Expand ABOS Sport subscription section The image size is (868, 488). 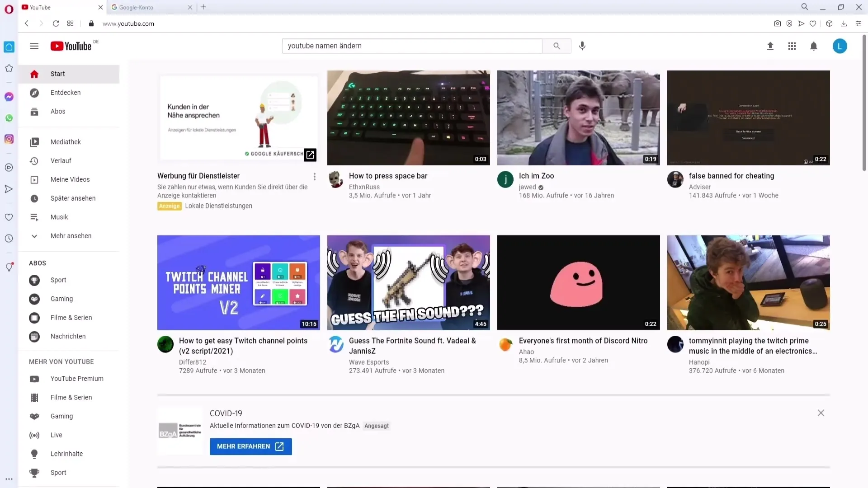click(58, 279)
